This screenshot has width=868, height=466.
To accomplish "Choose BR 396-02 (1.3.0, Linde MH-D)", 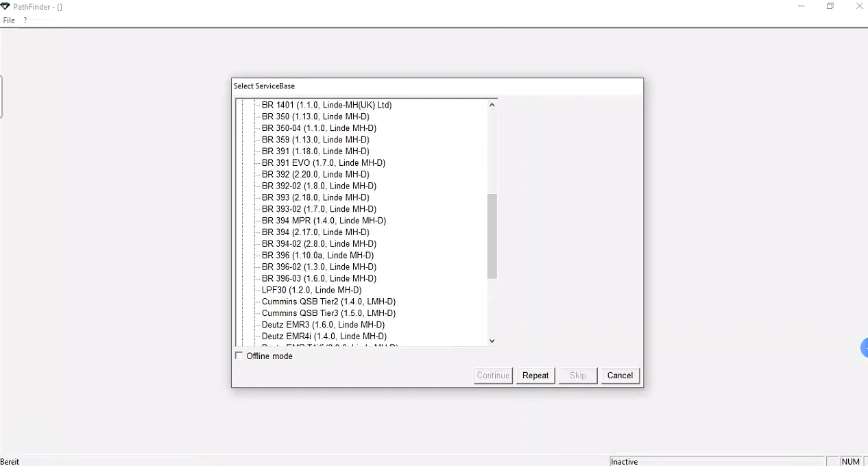I will click(319, 267).
